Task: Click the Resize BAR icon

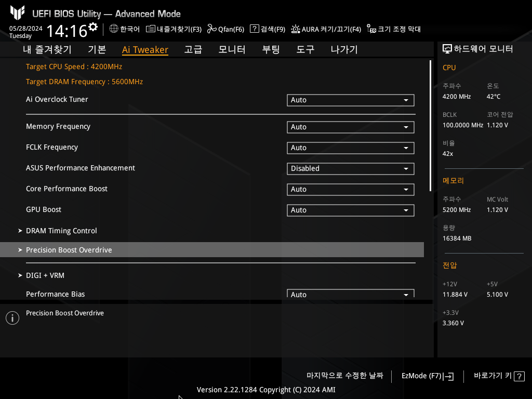Action: click(371, 29)
